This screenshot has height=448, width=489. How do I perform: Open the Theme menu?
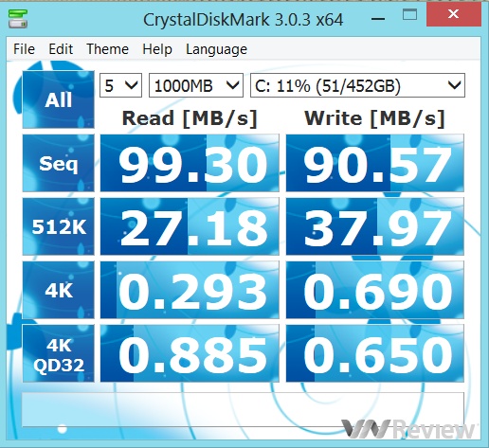[107, 49]
